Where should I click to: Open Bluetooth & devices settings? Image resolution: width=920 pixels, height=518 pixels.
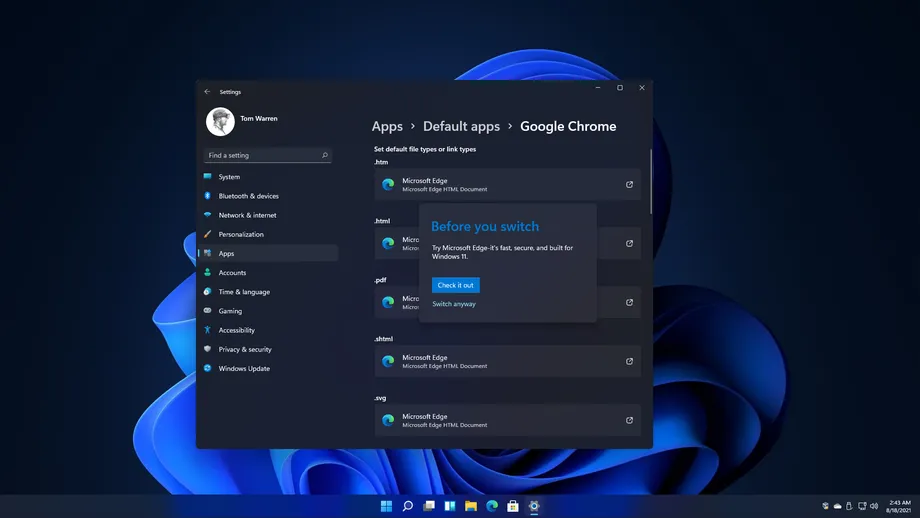pyautogui.click(x=248, y=196)
